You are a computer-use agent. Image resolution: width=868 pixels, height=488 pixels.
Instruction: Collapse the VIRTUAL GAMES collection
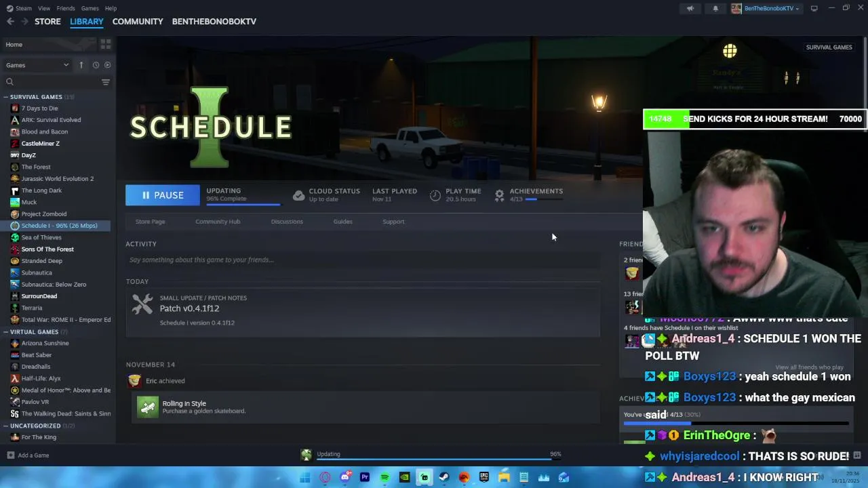tap(6, 332)
